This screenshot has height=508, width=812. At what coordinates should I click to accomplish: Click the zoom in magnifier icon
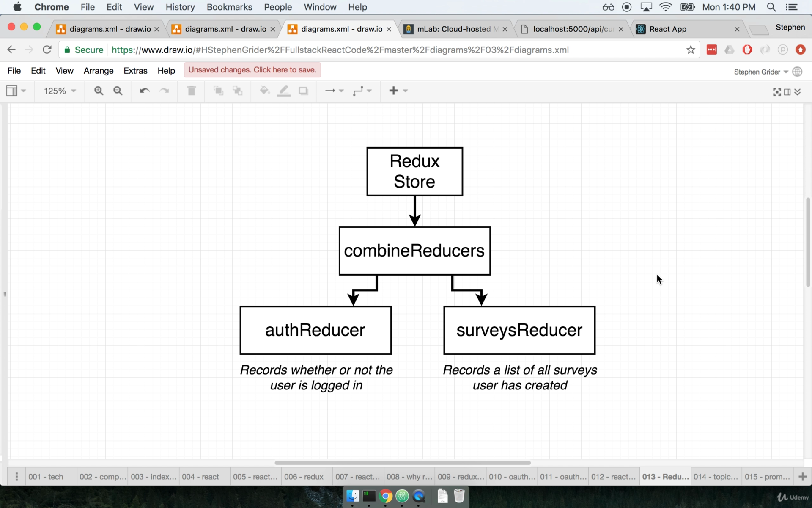tap(99, 91)
